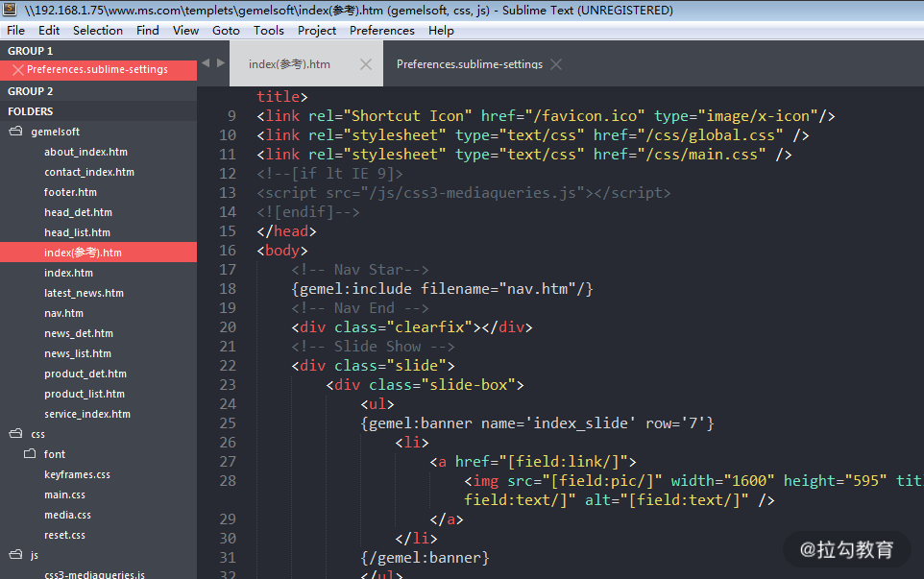The height and width of the screenshot is (579, 924).
Task: Collapse the css folder
Action: coord(16,434)
